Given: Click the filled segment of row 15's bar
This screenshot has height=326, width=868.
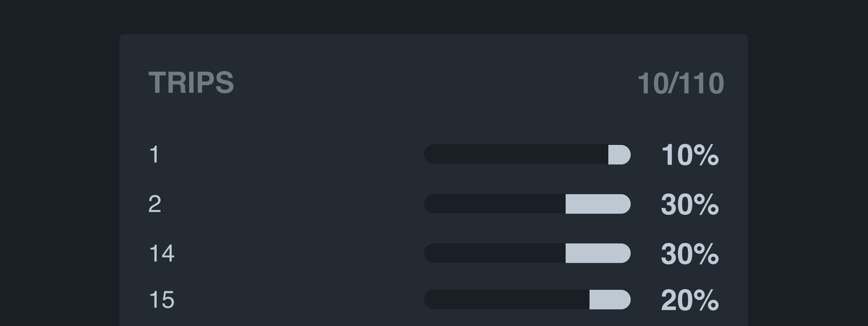Looking at the screenshot, I should click(x=609, y=300).
